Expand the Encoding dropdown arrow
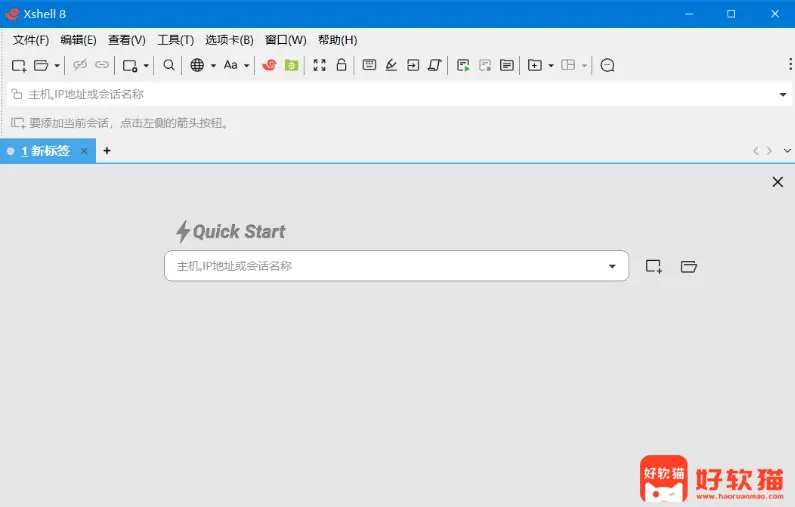The image size is (795, 507). [x=213, y=65]
